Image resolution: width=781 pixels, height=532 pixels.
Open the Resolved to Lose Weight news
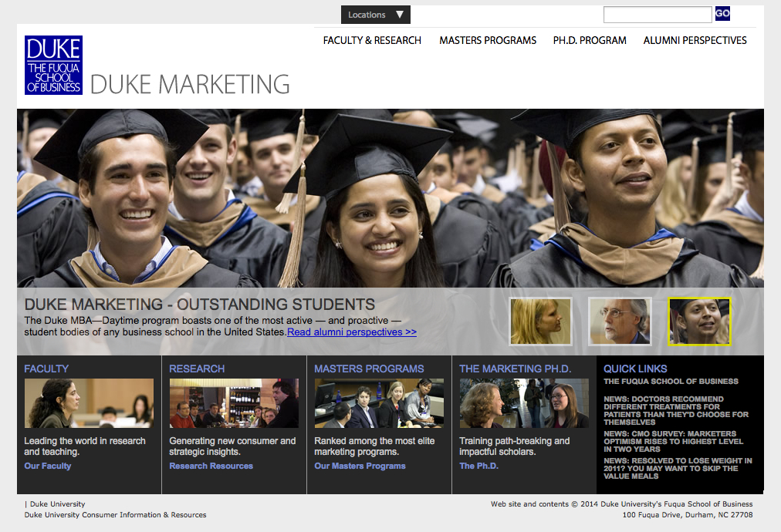pos(678,468)
